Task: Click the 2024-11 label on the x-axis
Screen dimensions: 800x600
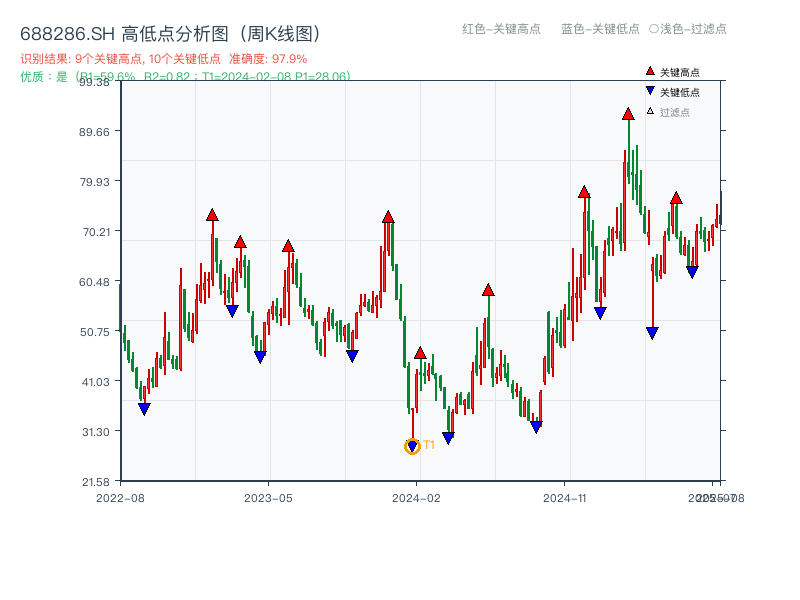Action: pyautogui.click(x=567, y=496)
